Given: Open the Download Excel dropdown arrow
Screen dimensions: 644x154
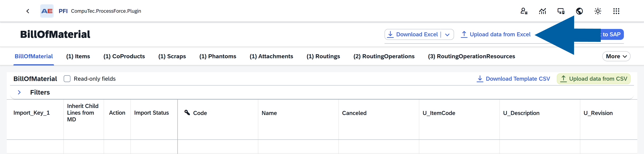Looking at the screenshot, I should point(447,34).
